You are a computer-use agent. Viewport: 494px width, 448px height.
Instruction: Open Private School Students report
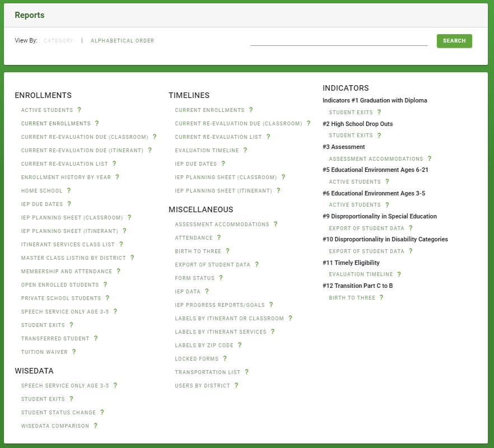61,298
